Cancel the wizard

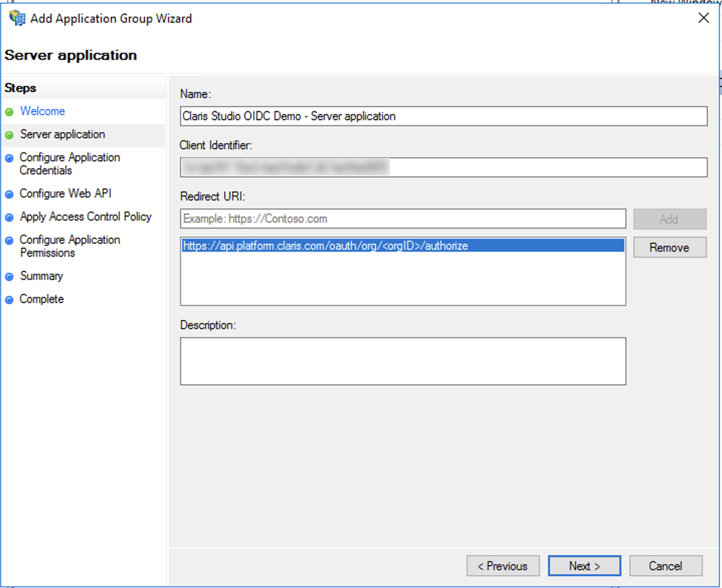pos(665,565)
